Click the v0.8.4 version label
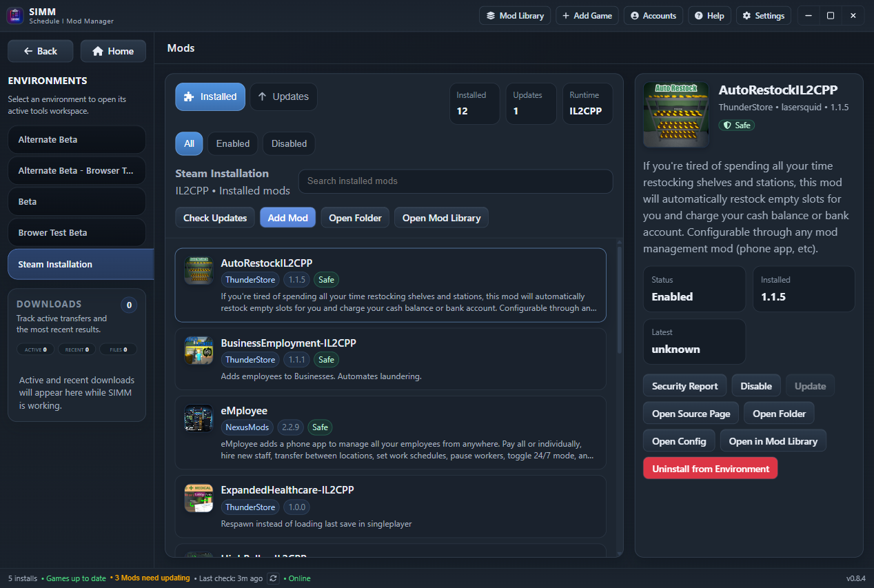This screenshot has width=874, height=588. (855, 578)
